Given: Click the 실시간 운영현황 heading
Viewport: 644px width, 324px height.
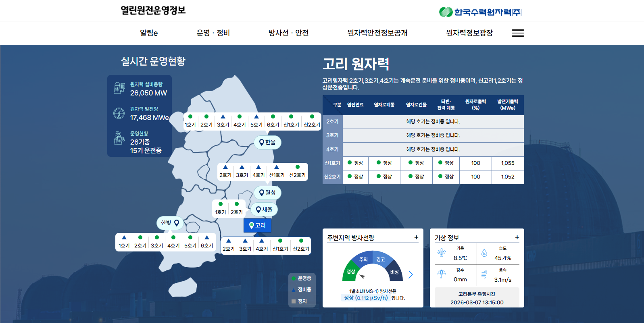Looking at the screenshot, I should tap(153, 61).
